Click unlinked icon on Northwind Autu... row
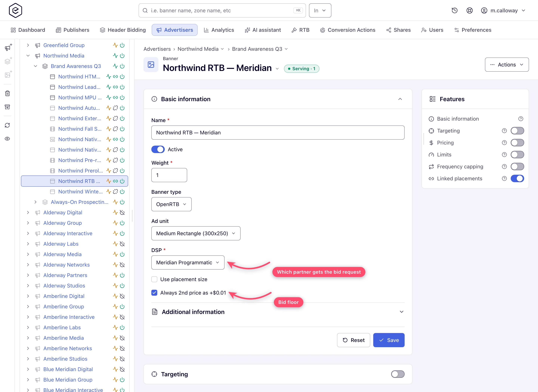Screen dimensions: 538x392 click(115, 108)
